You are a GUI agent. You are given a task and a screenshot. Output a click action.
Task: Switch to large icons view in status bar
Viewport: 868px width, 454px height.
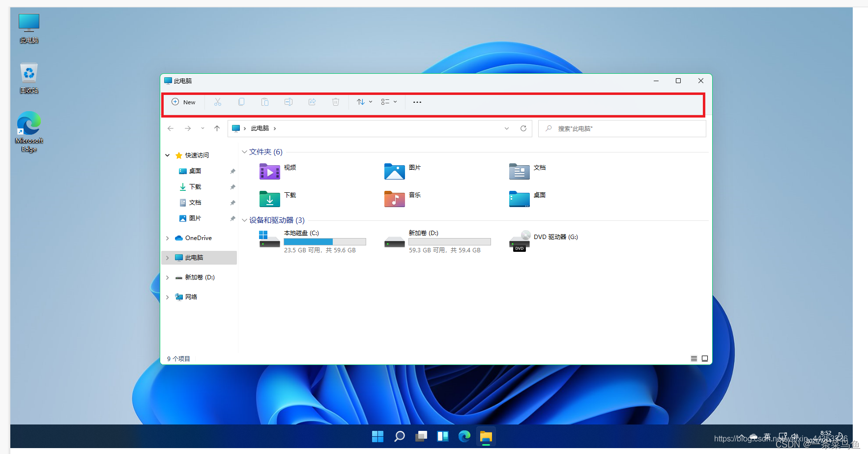coord(705,359)
